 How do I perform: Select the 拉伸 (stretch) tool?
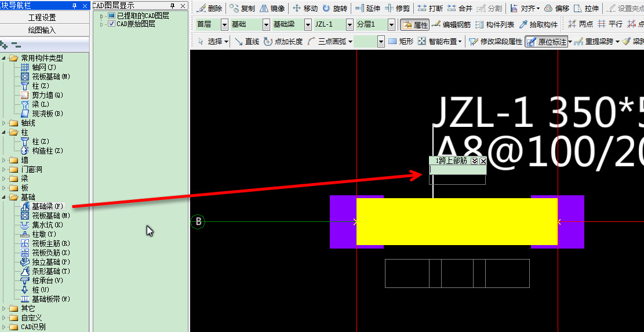pyautogui.click(x=586, y=9)
